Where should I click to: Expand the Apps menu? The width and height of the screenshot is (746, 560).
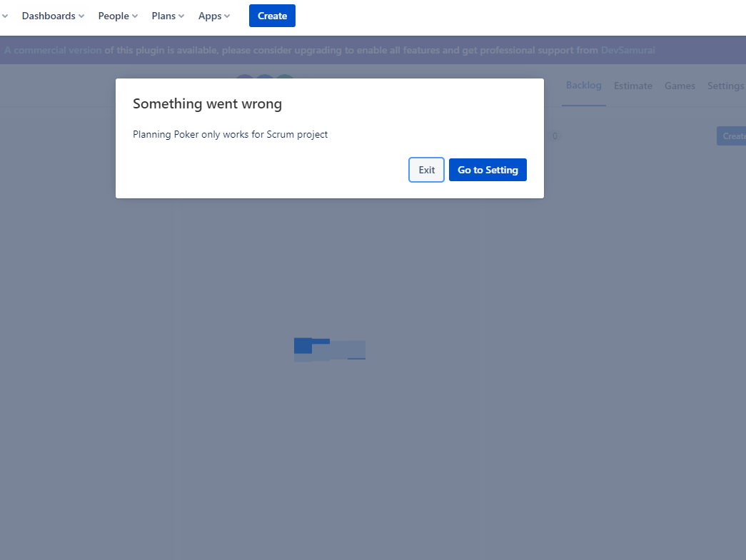pos(214,16)
